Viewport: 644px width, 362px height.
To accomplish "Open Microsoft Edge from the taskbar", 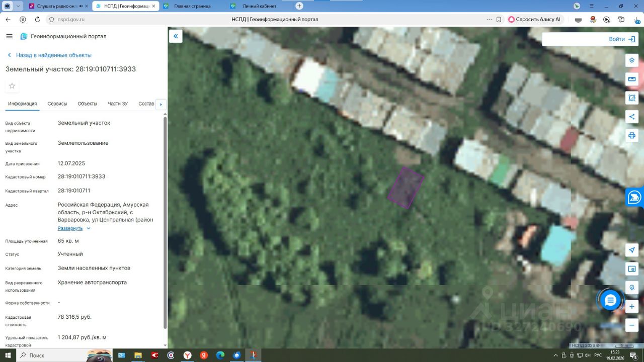I will pos(220,355).
